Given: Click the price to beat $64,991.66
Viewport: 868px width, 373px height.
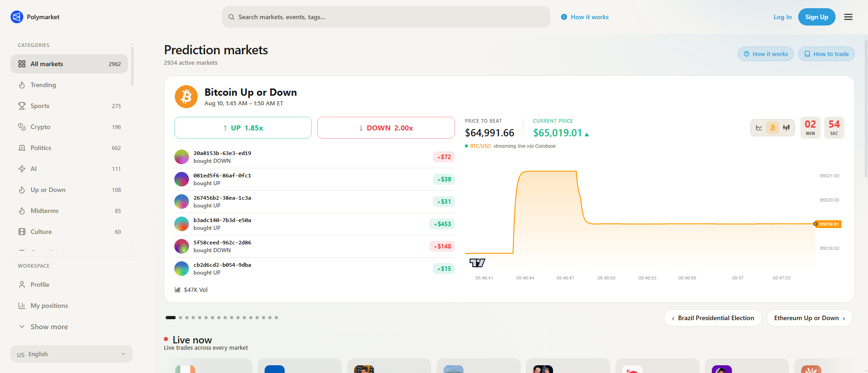Looking at the screenshot, I should [x=490, y=133].
